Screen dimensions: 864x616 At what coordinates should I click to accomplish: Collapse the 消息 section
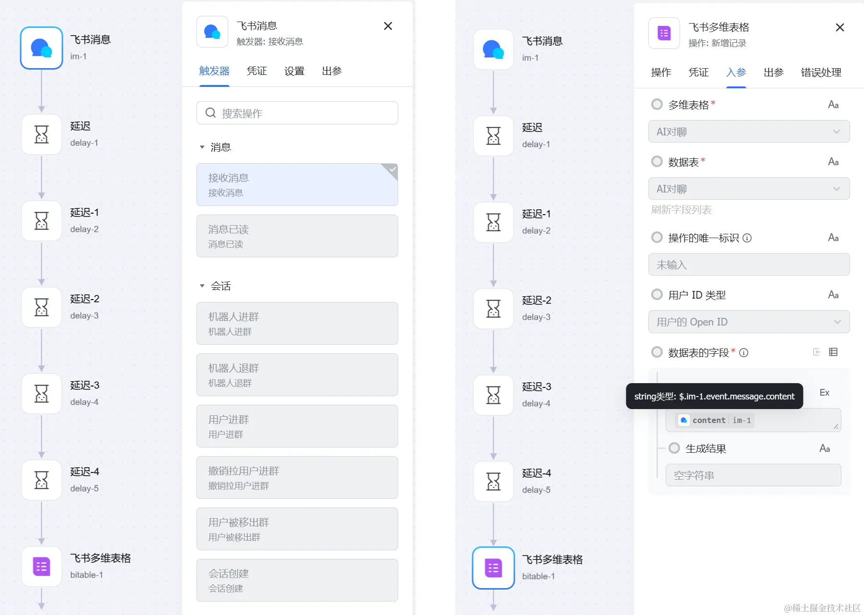[202, 147]
